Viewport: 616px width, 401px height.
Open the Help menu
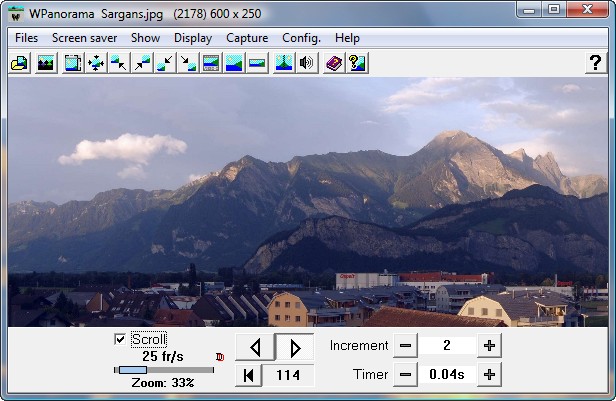[347, 38]
